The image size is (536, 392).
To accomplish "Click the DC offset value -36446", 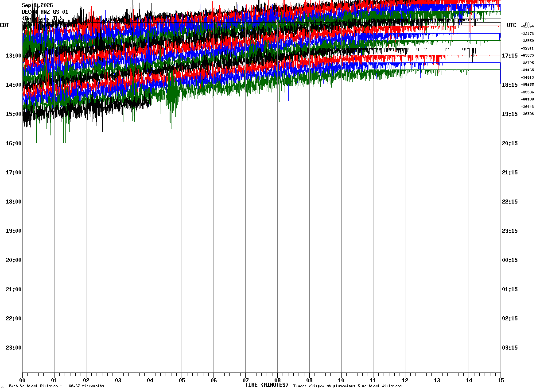I will click(x=527, y=107).
